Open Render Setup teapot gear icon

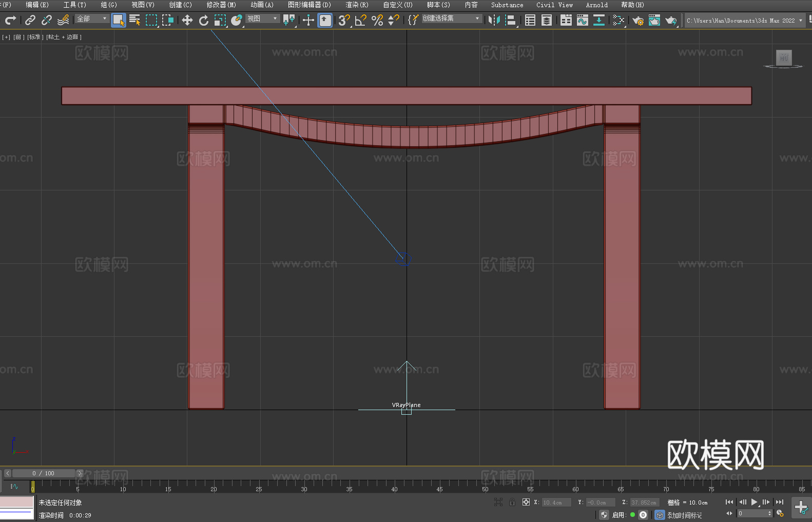[x=638, y=20]
